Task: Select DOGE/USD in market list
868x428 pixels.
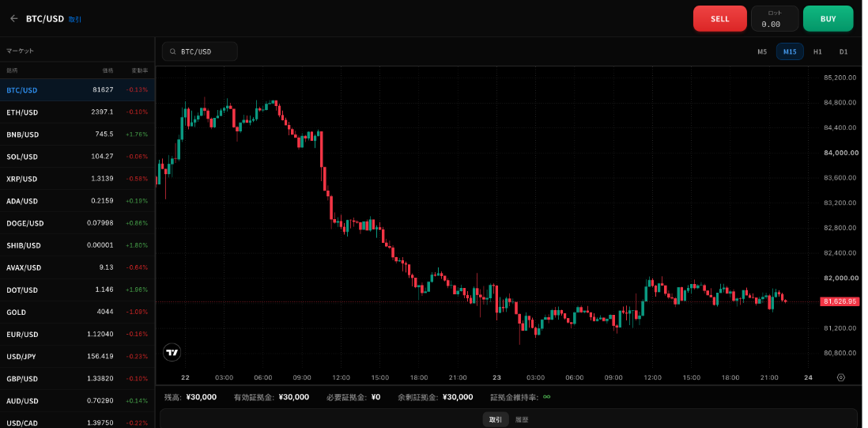Action: click(x=77, y=222)
